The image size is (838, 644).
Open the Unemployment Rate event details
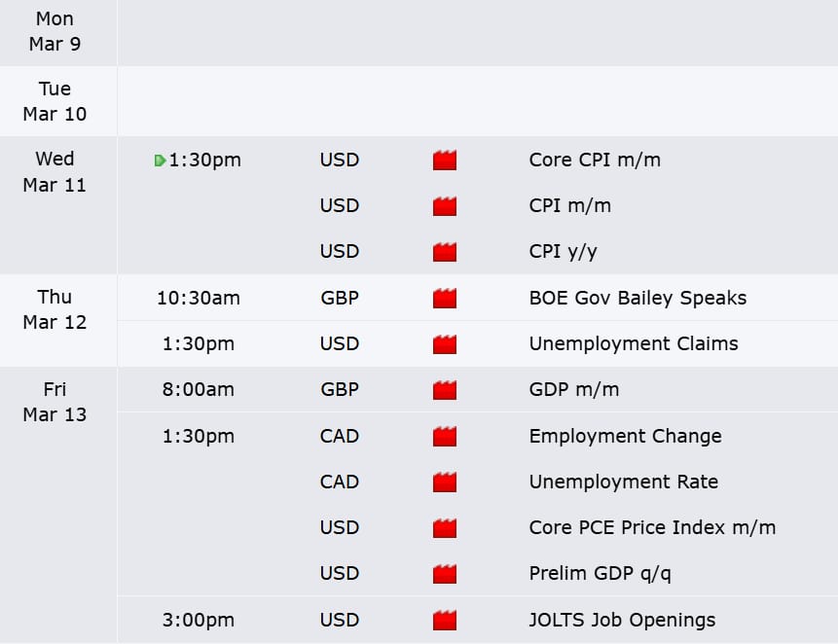[x=623, y=482]
